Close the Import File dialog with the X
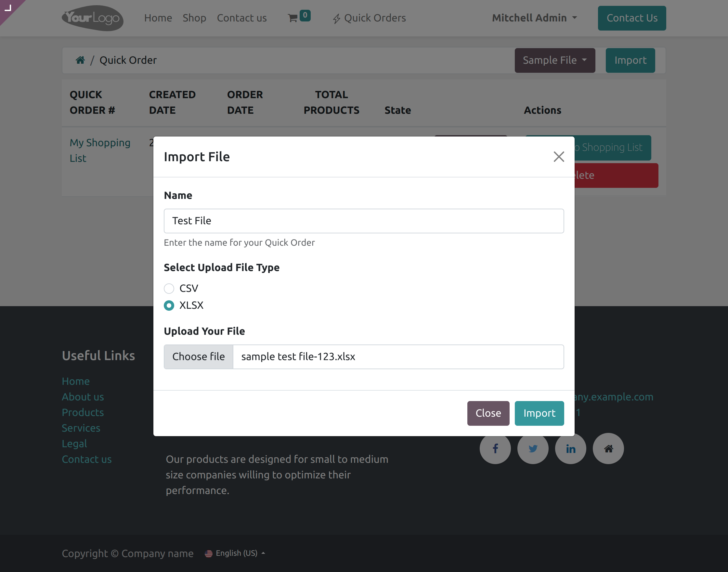Image resolution: width=728 pixels, height=572 pixels. click(559, 157)
